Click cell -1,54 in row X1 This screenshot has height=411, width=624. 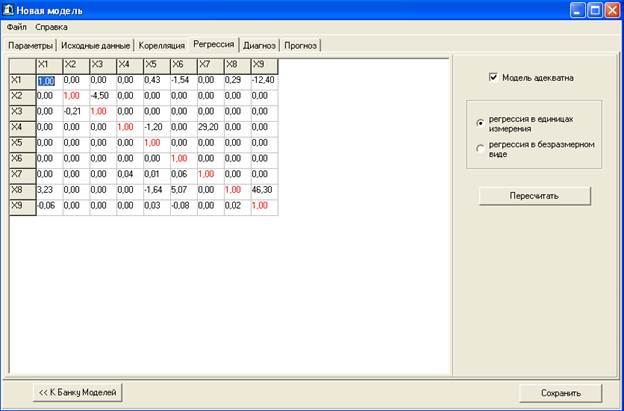point(183,82)
